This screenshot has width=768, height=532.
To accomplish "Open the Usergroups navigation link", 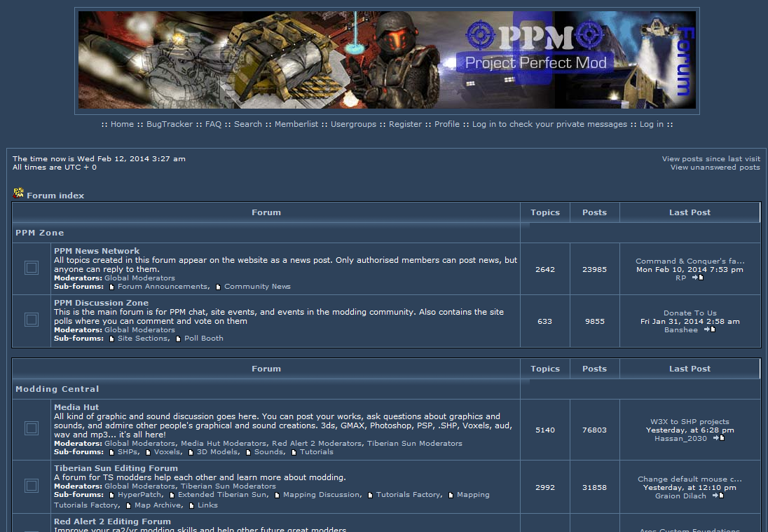I will pyautogui.click(x=354, y=125).
